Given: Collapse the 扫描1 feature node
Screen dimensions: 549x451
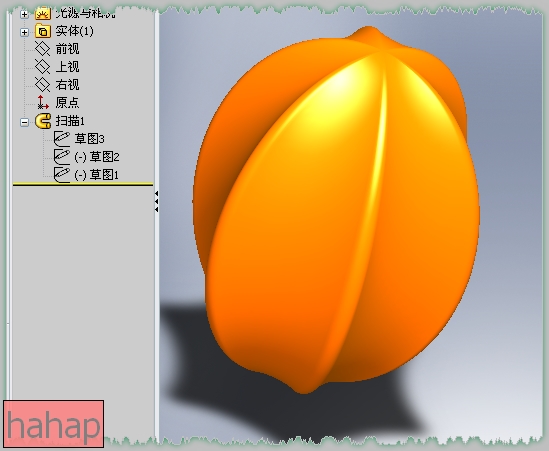Looking at the screenshot, I should [24, 122].
